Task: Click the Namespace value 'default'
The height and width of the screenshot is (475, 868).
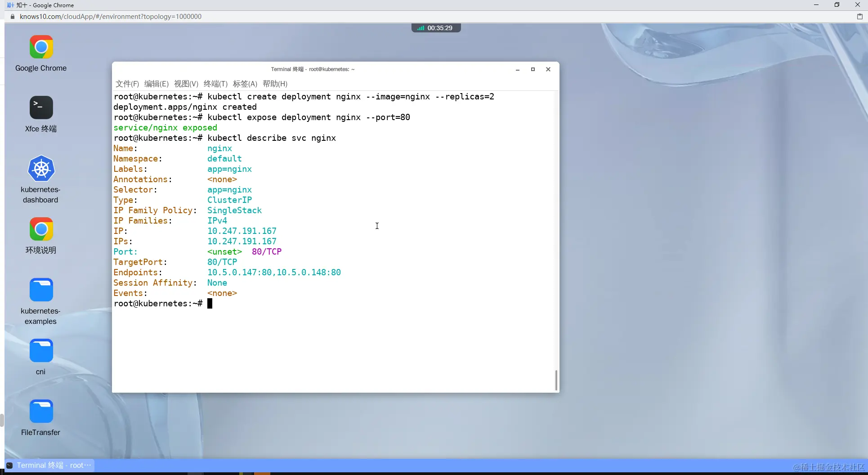Action: (x=224, y=159)
